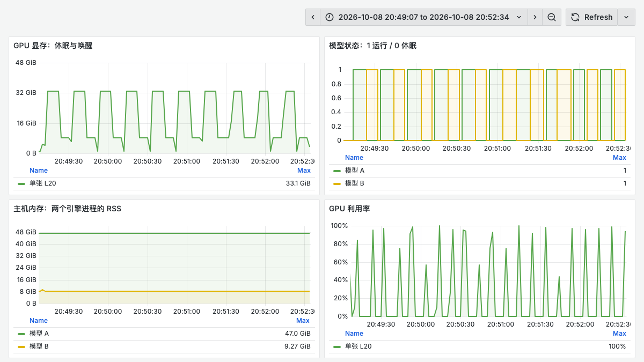Open green swatch for 模型 A in 主机内存

pos(21,334)
